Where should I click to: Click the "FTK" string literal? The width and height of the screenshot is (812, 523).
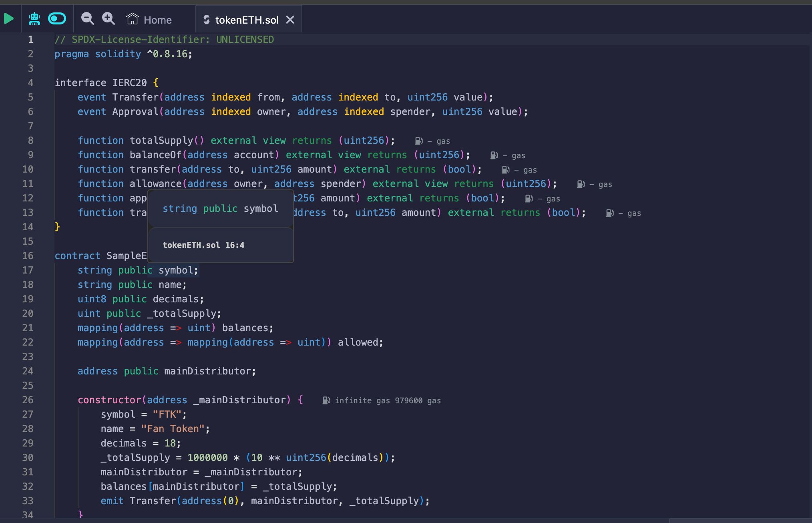(167, 414)
